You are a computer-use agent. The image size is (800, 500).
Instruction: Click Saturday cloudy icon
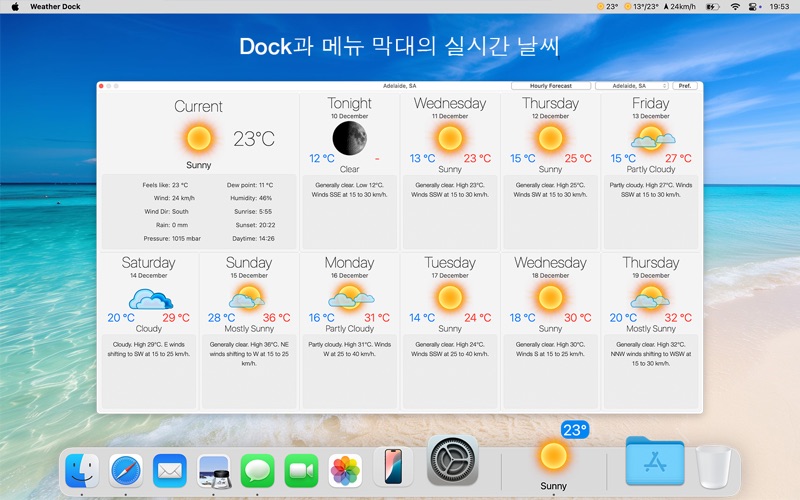click(150, 298)
